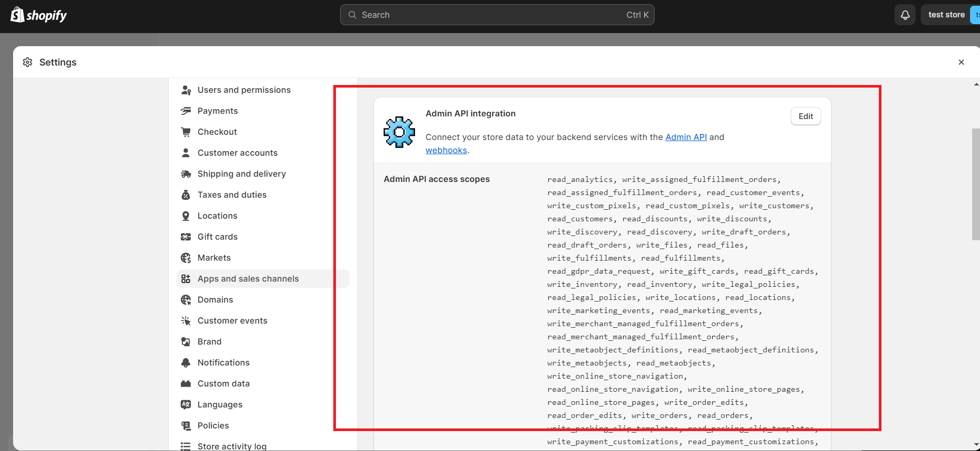Click the Store activity log icon

pos(186,446)
